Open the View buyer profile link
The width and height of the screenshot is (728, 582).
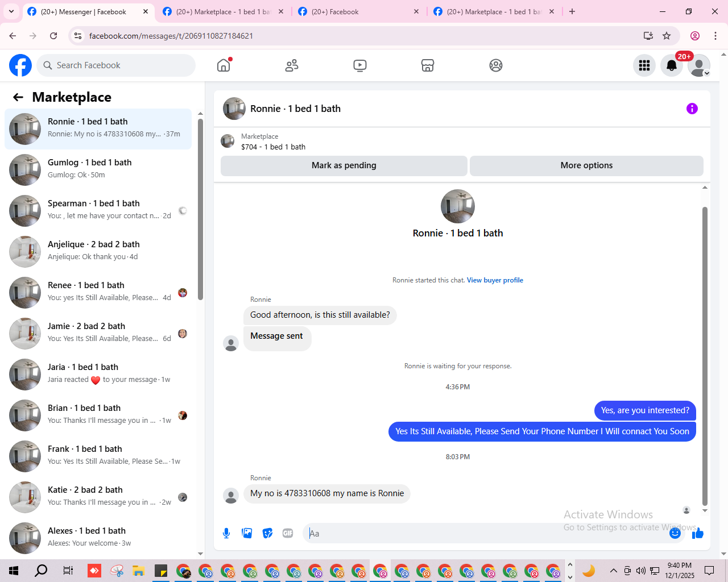click(495, 280)
